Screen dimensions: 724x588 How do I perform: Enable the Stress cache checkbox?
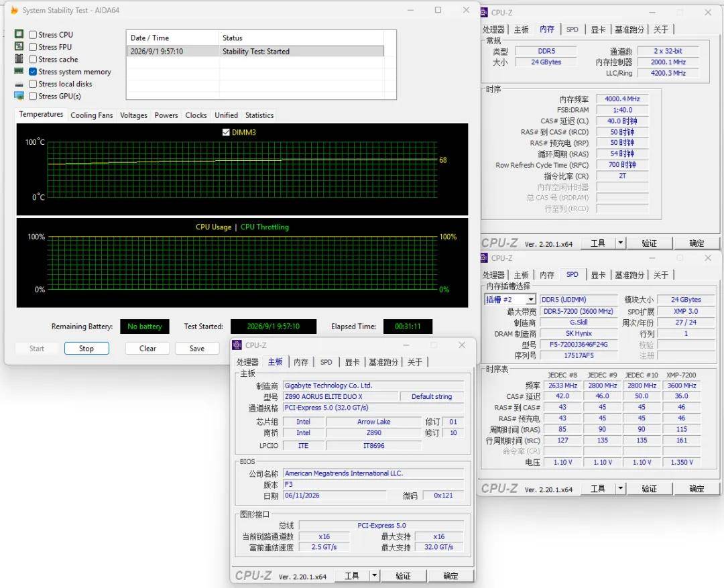tap(33, 59)
